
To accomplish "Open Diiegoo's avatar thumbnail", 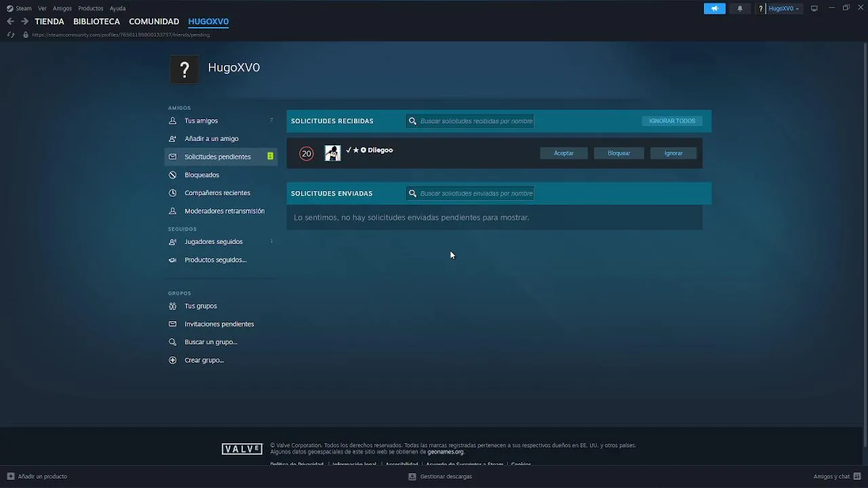I will pyautogui.click(x=332, y=153).
